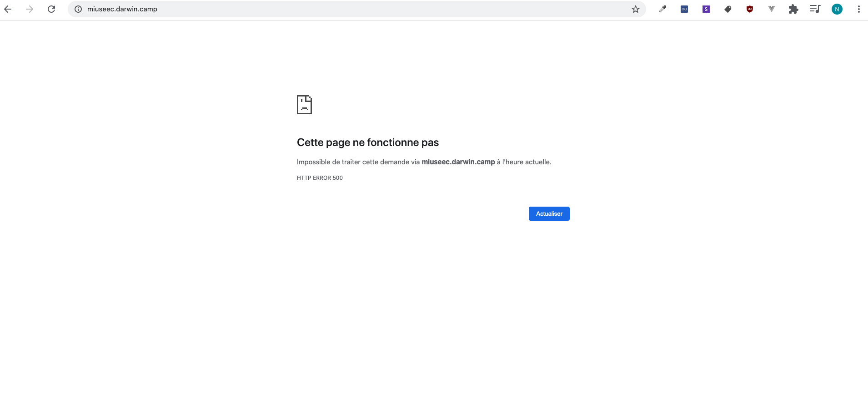The width and height of the screenshot is (868, 401).
Task: Open the eyedropper color picker extension
Action: point(662,9)
